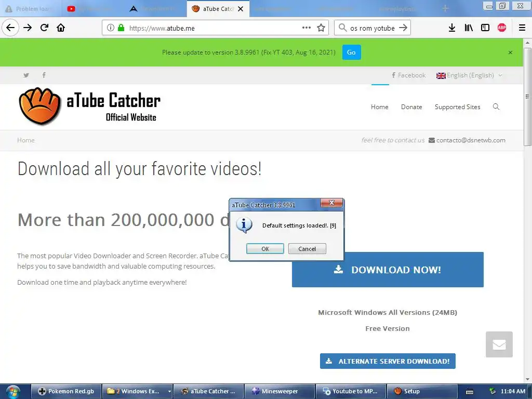Viewport: 532px width, 399px height.
Task: Click the 11:04 AM system clock
Action: 513,392
